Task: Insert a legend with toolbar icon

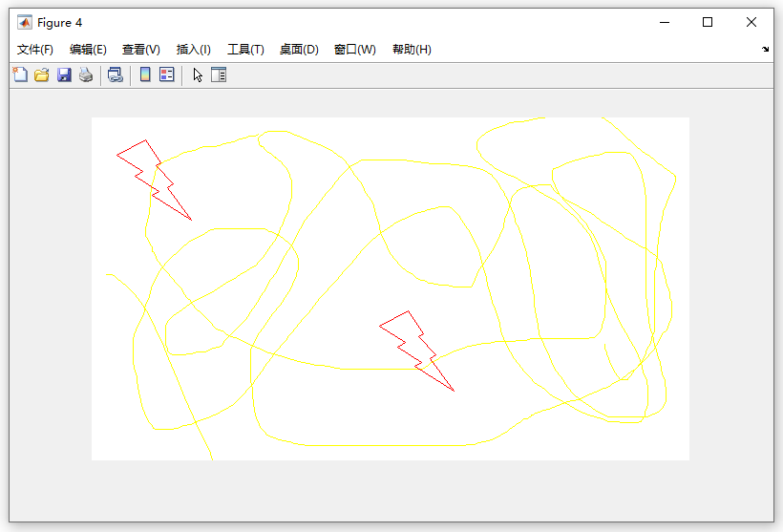Action: click(x=167, y=74)
